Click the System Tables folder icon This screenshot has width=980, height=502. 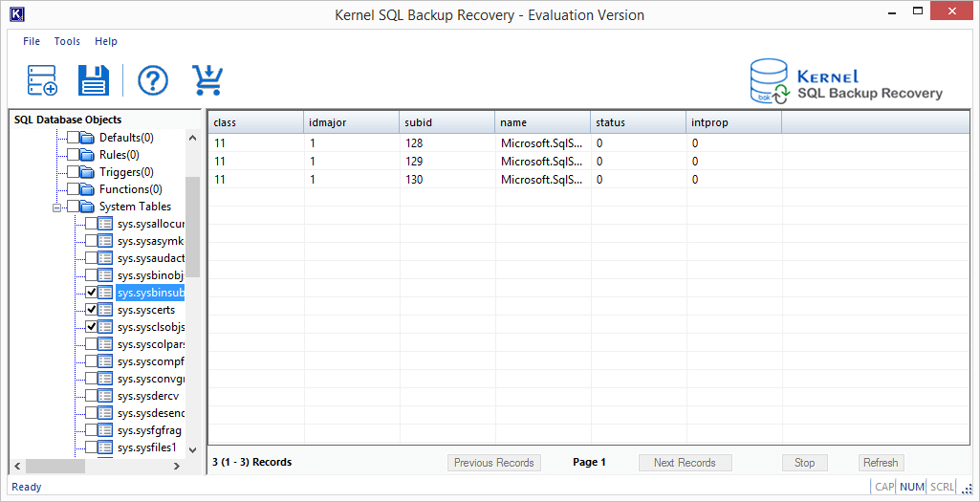pyautogui.click(x=88, y=207)
